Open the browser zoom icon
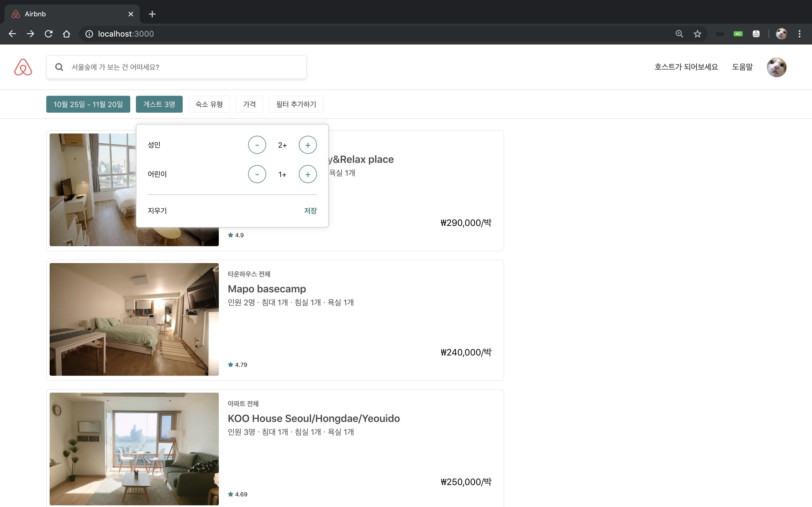 pos(679,34)
